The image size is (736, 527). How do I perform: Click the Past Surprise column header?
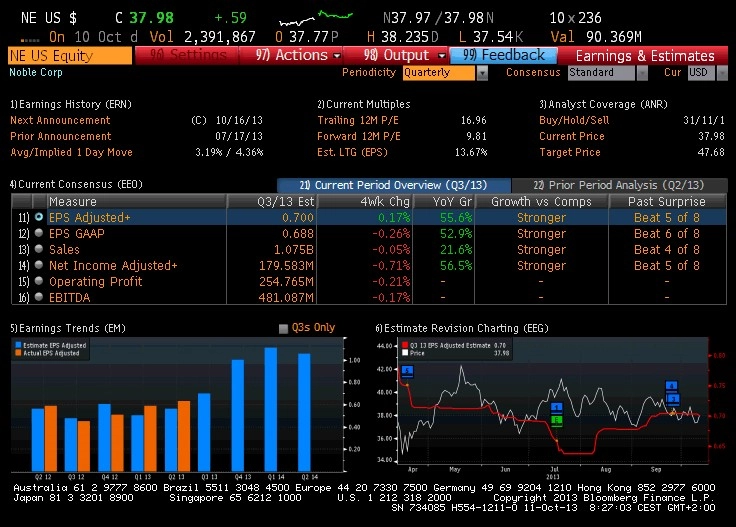pos(667,201)
